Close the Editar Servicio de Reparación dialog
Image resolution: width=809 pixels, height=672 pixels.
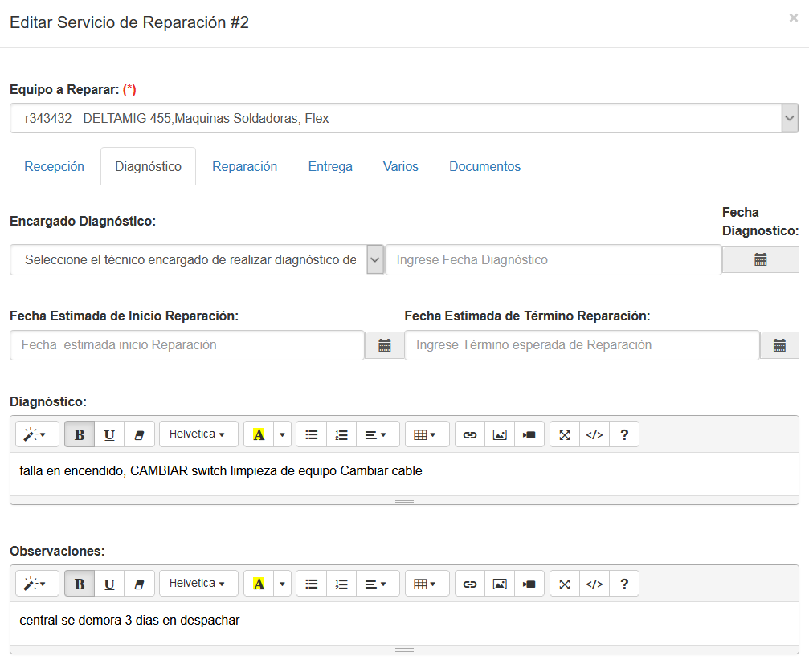point(793,18)
